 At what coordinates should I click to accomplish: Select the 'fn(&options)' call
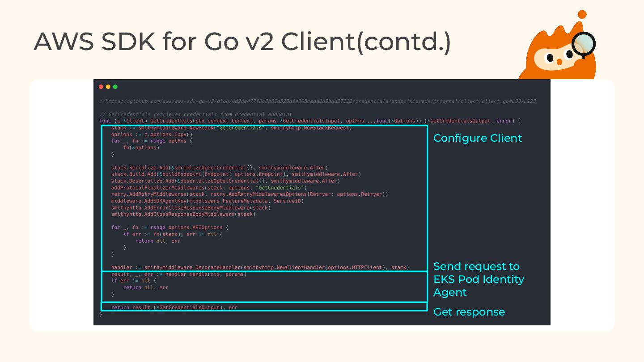click(x=141, y=148)
